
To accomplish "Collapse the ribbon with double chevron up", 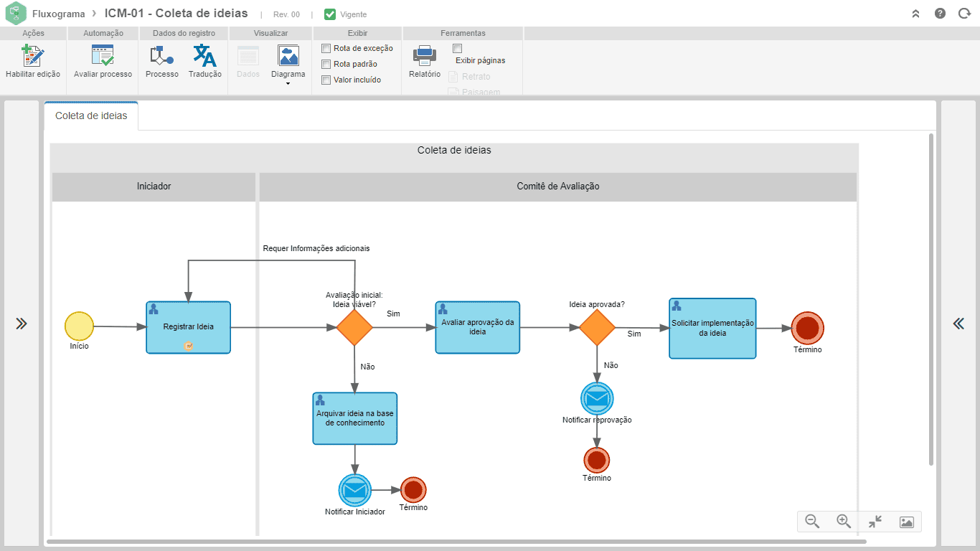I will (x=915, y=14).
